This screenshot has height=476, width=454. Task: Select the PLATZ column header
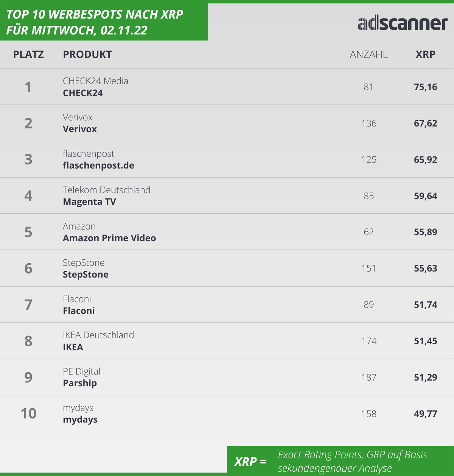(x=28, y=55)
